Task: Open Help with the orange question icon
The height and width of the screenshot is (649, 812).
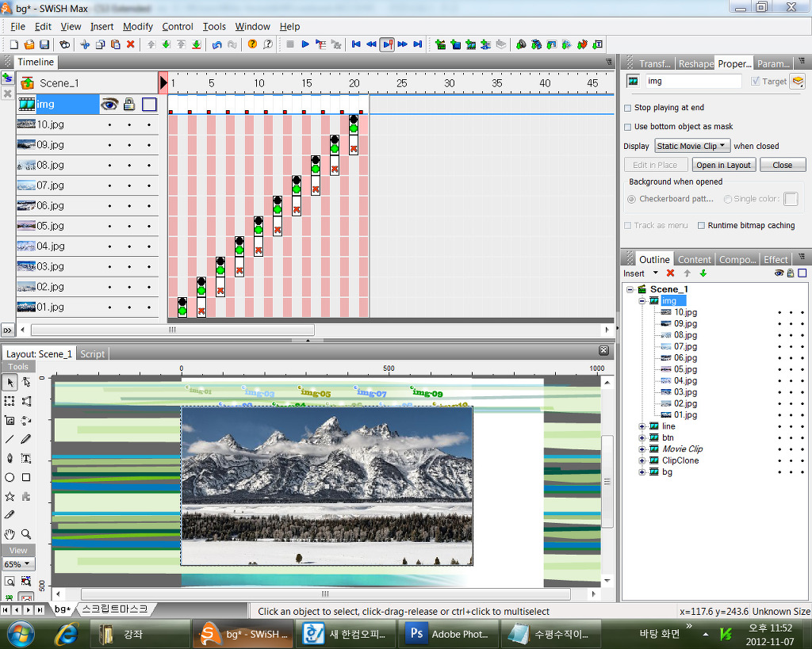Action: 252,44
